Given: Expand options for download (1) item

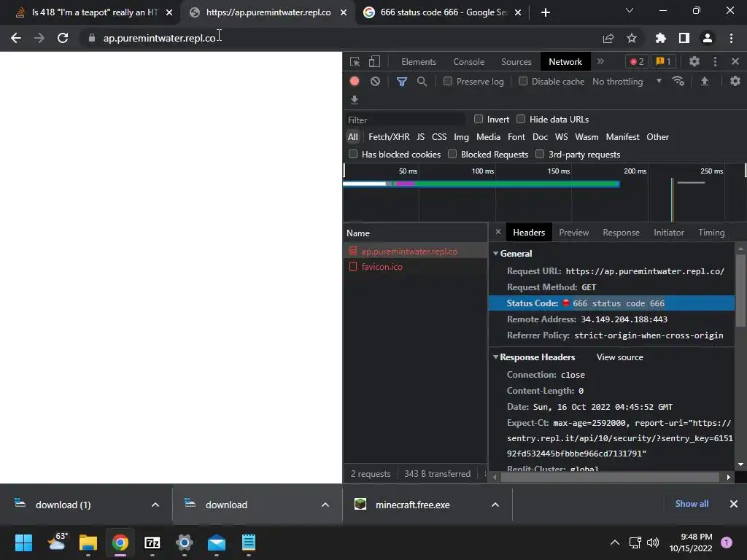Looking at the screenshot, I should pyautogui.click(x=155, y=505).
